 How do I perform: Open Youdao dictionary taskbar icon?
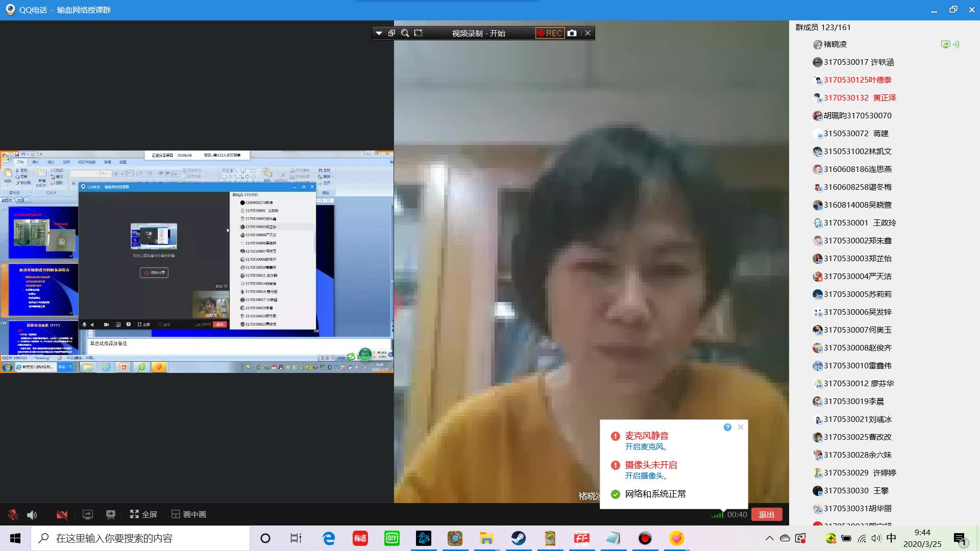360,538
